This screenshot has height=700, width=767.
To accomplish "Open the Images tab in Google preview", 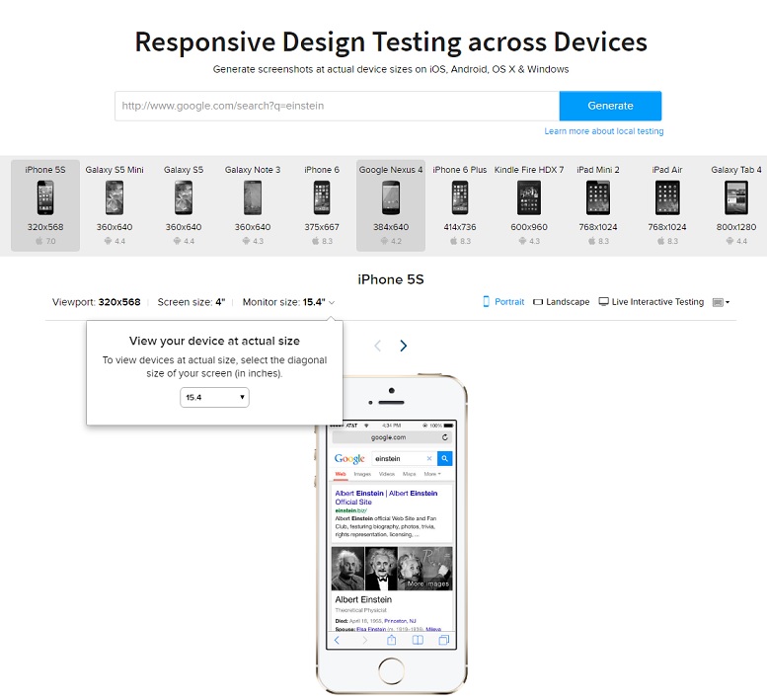I will pyautogui.click(x=362, y=474).
